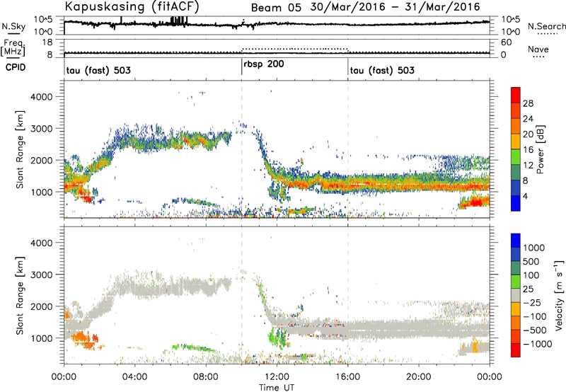Click the "Freq. [MHz]" axis label
The width and height of the screenshot is (566, 392).
coord(13,47)
